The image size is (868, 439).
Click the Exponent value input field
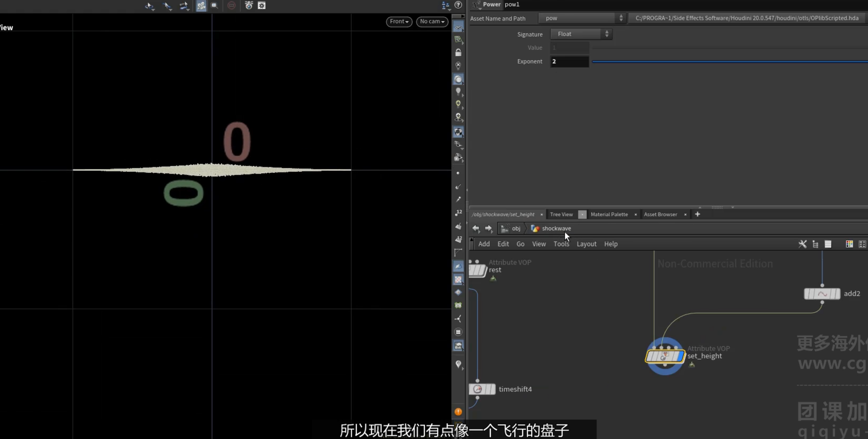pyautogui.click(x=569, y=62)
